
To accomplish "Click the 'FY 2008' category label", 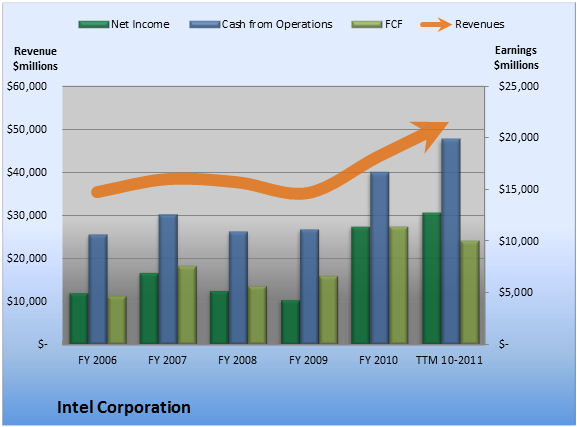I will pos(237,360).
